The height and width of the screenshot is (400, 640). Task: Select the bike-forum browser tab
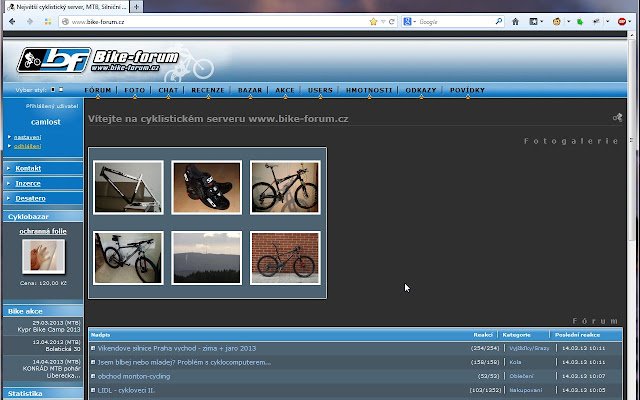(67, 7)
